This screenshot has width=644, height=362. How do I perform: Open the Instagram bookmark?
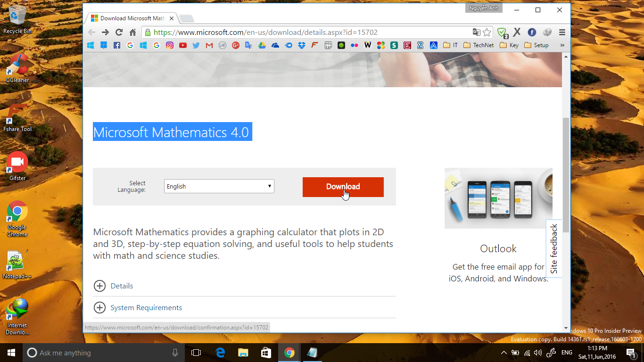point(170,45)
